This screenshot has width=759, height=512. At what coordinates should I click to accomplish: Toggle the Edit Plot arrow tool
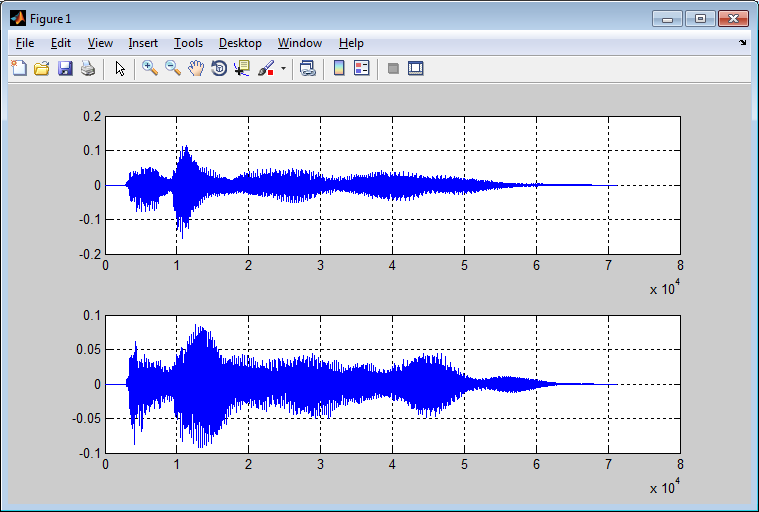tap(120, 69)
